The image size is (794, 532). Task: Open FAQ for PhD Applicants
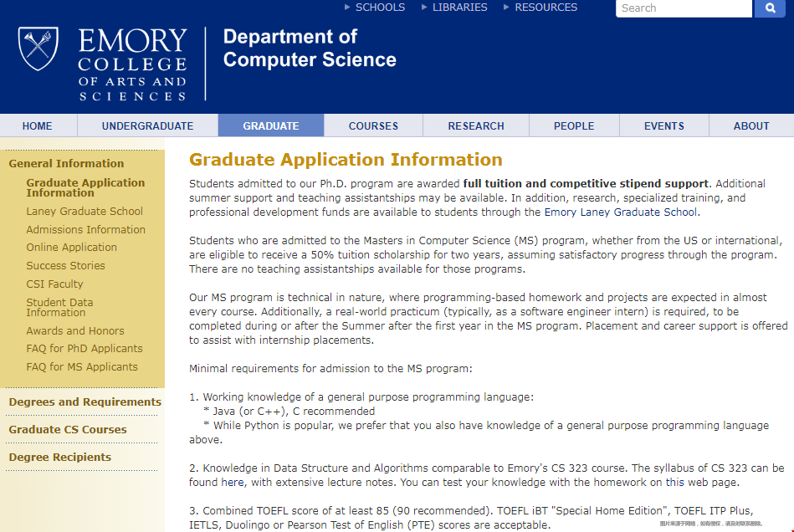point(85,348)
